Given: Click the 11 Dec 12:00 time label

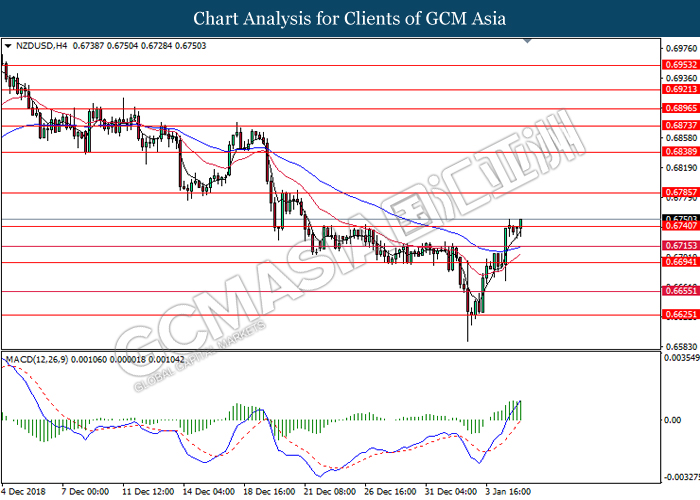Looking at the screenshot, I should pos(148,492).
